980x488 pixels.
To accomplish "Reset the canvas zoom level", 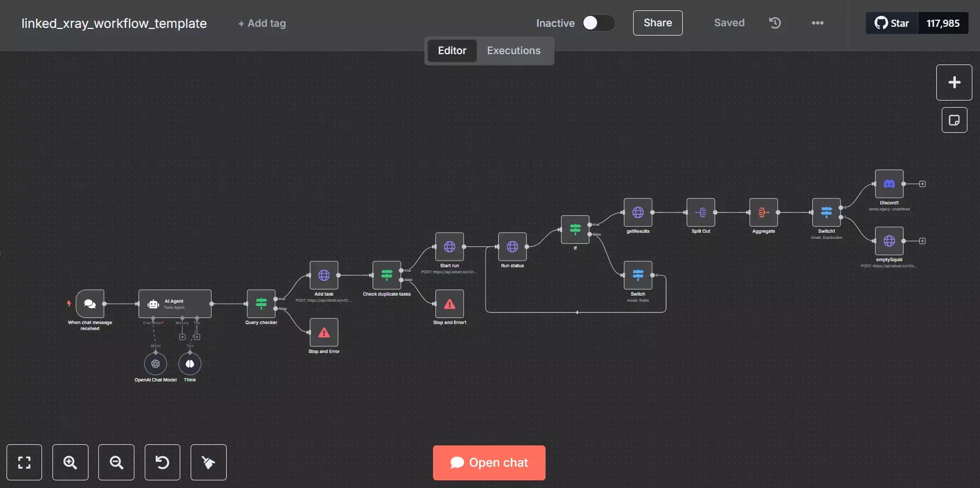I will point(162,462).
